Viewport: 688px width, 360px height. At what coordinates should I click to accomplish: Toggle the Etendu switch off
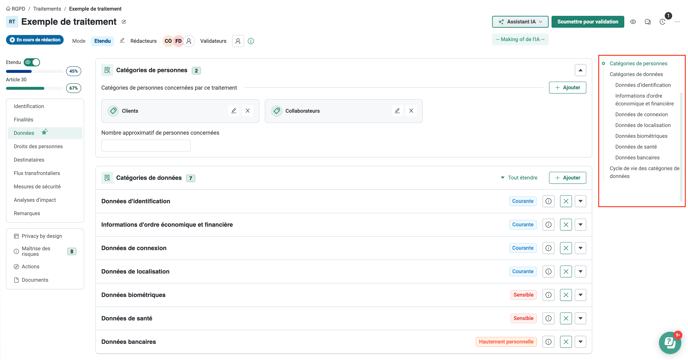coord(32,62)
